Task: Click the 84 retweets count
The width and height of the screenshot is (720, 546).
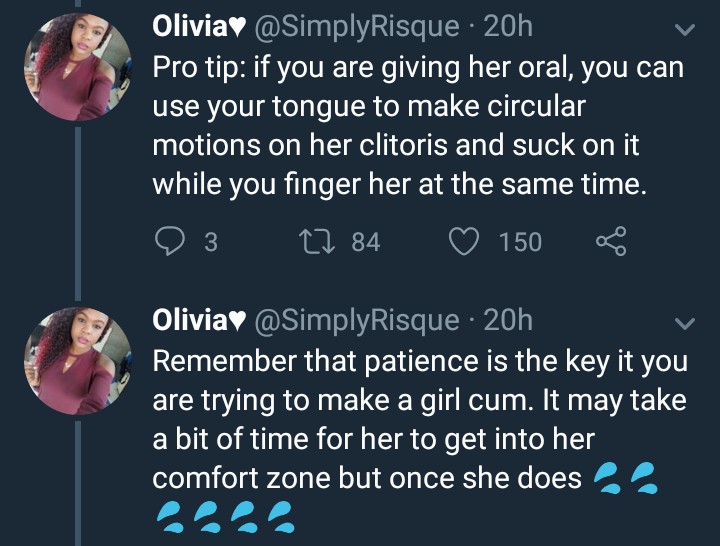Action: click(x=366, y=242)
